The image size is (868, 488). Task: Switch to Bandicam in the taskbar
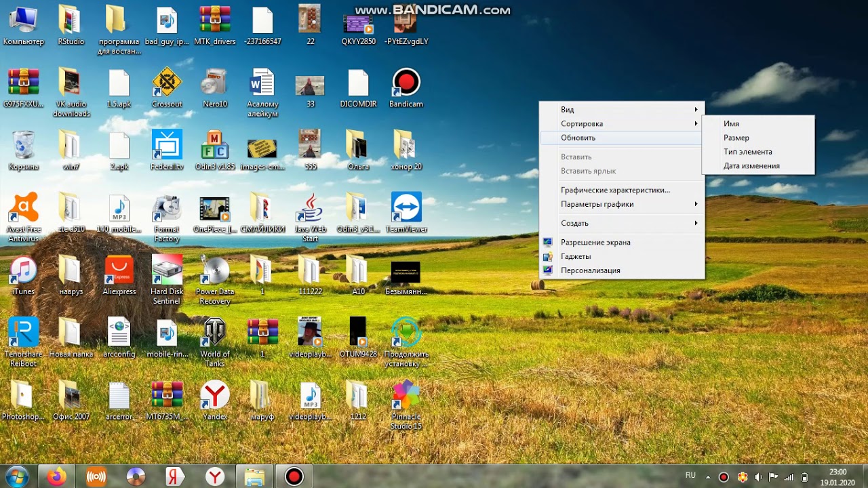(x=294, y=476)
